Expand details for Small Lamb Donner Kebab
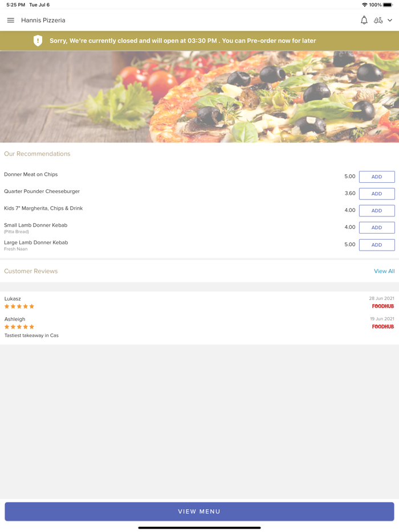Image resolution: width=399 pixels, height=532 pixels. [35, 227]
